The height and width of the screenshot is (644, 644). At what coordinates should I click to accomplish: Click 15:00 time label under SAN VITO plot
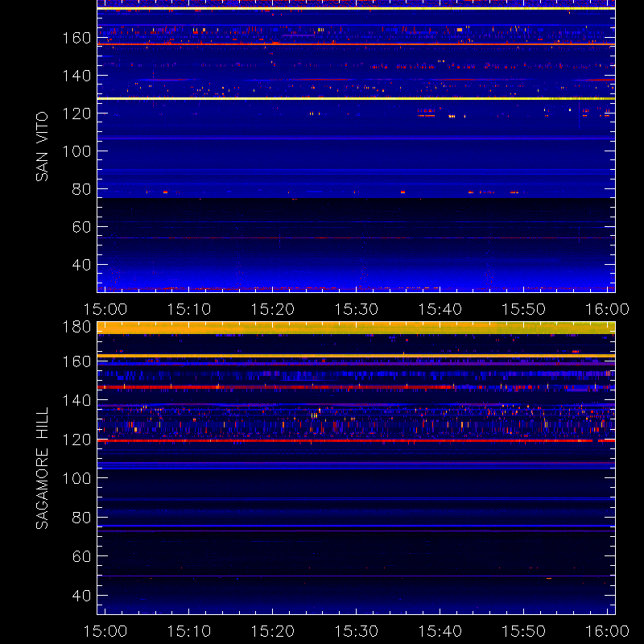(x=105, y=309)
